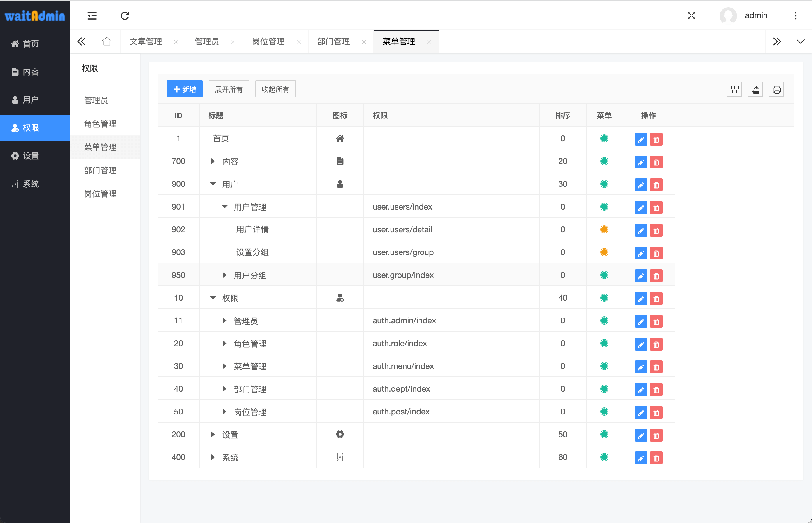
Task: Toggle the 设置分组 menu switch
Action: pos(604,252)
